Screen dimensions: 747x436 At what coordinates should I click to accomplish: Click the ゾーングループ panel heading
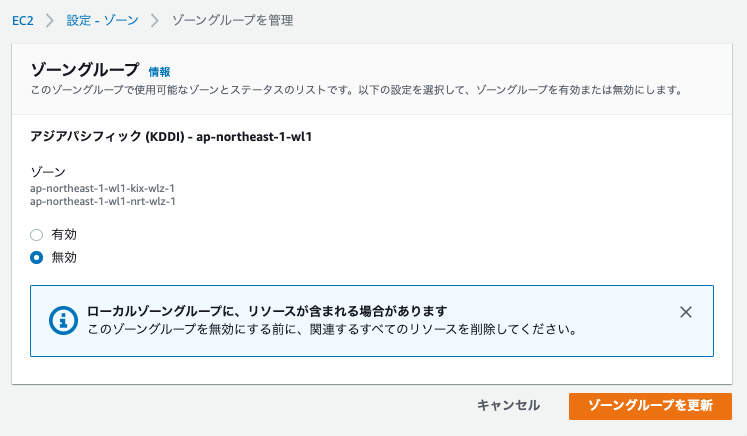click(85, 70)
